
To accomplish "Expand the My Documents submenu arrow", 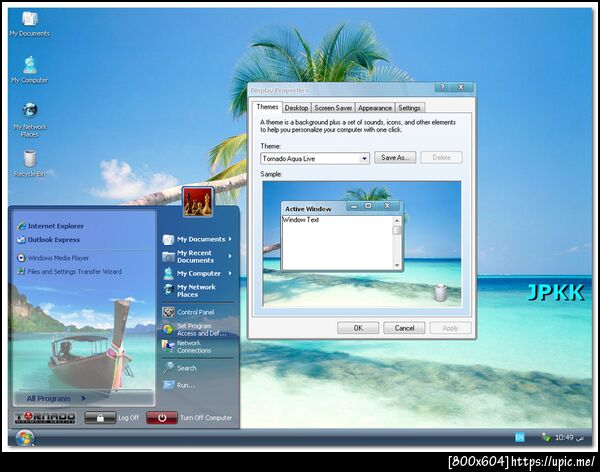I will [230, 239].
